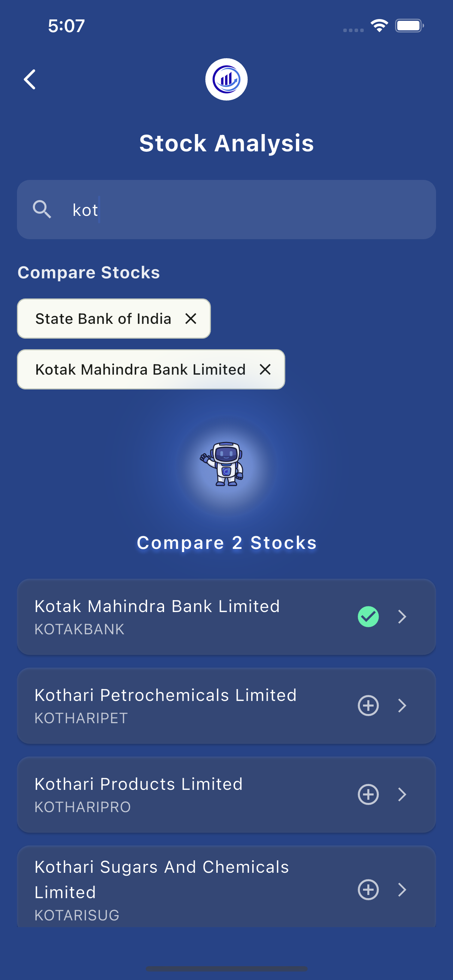Select the State Bank of India chip

[103, 319]
